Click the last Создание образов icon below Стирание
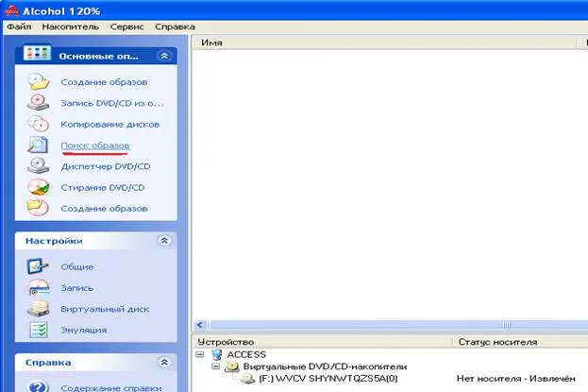The image size is (588, 392). (x=38, y=208)
